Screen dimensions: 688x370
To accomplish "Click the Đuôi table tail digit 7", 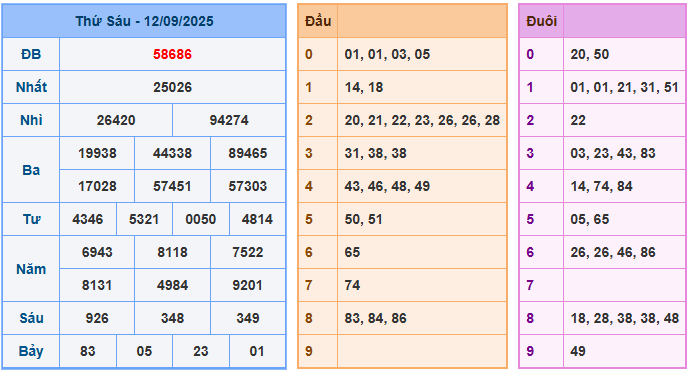I will 530,285.
